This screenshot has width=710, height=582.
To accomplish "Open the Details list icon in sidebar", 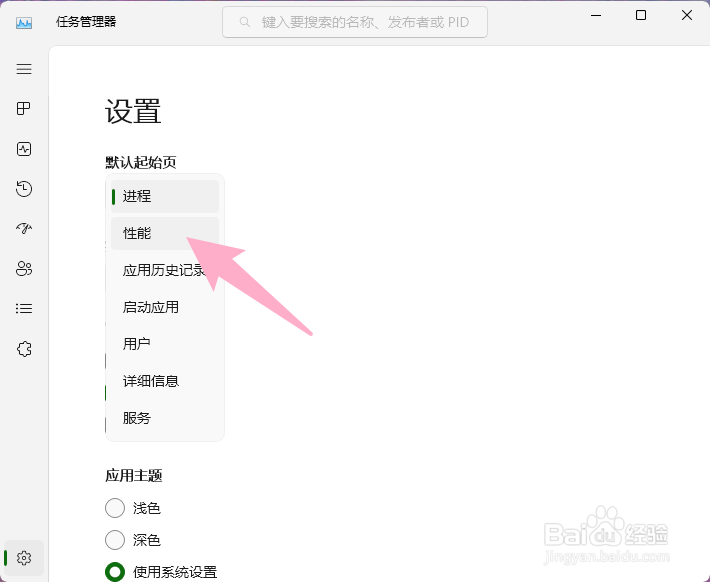I will (24, 308).
